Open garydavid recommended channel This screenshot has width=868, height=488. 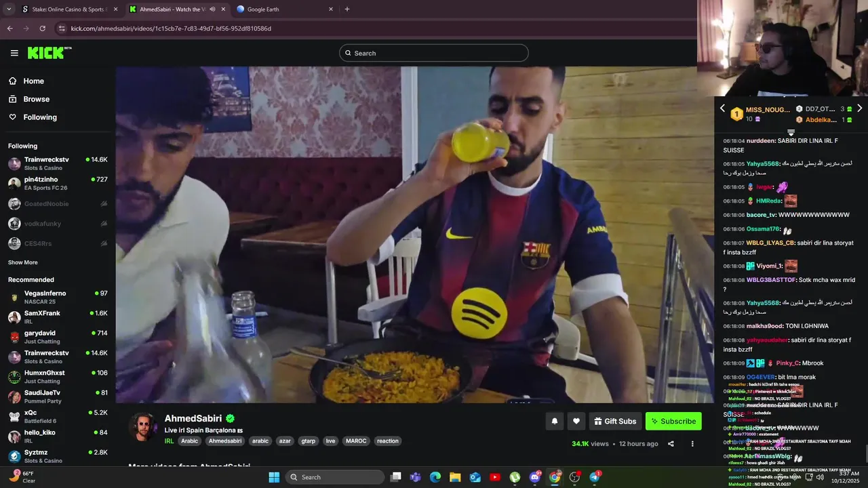58,337
